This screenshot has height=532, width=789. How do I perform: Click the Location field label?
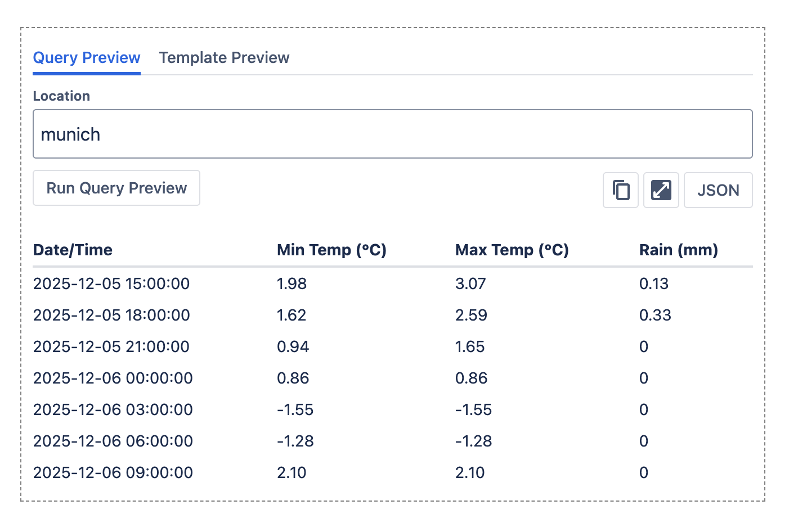61,96
